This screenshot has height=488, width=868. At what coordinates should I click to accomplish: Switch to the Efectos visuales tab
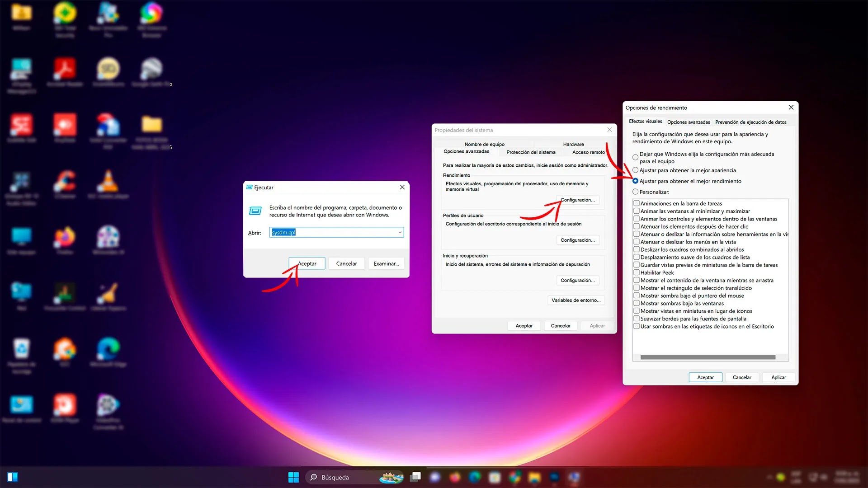point(645,121)
